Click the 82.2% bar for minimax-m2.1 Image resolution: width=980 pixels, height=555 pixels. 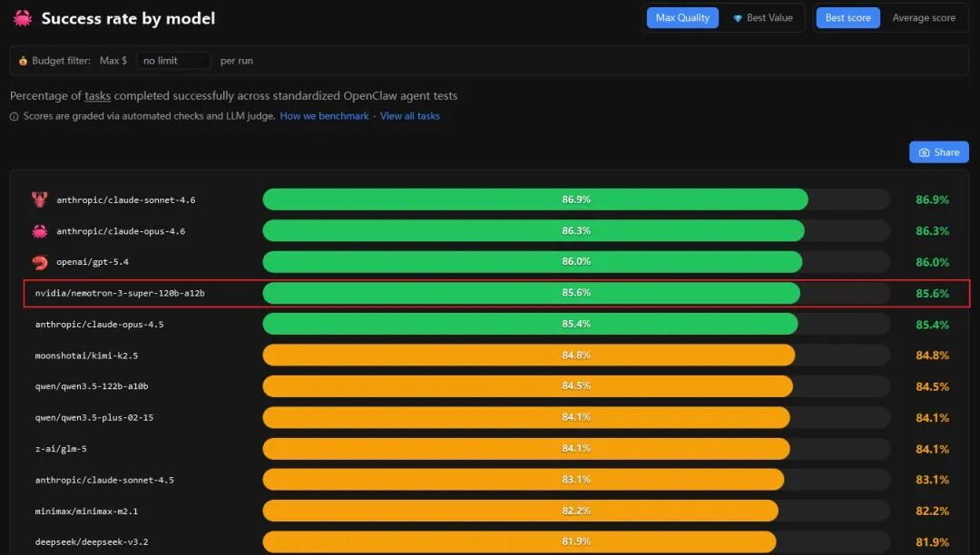coord(521,511)
